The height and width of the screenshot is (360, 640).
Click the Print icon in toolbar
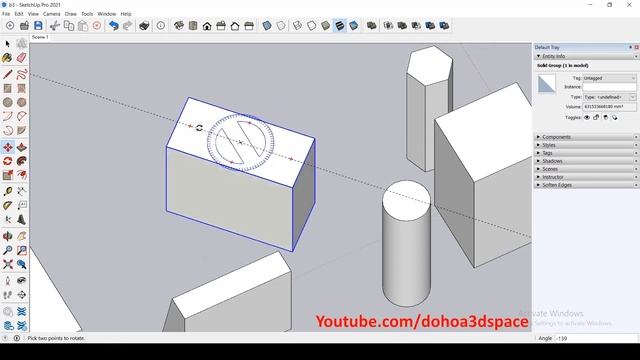click(144, 26)
